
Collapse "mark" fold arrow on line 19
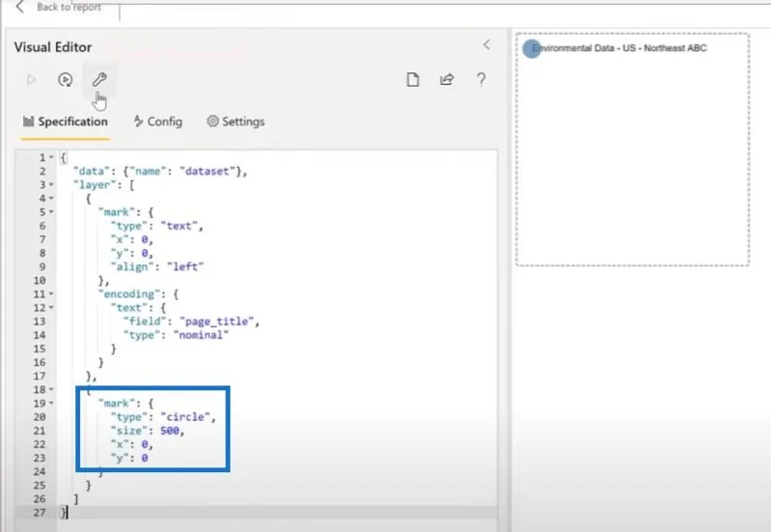51,404
